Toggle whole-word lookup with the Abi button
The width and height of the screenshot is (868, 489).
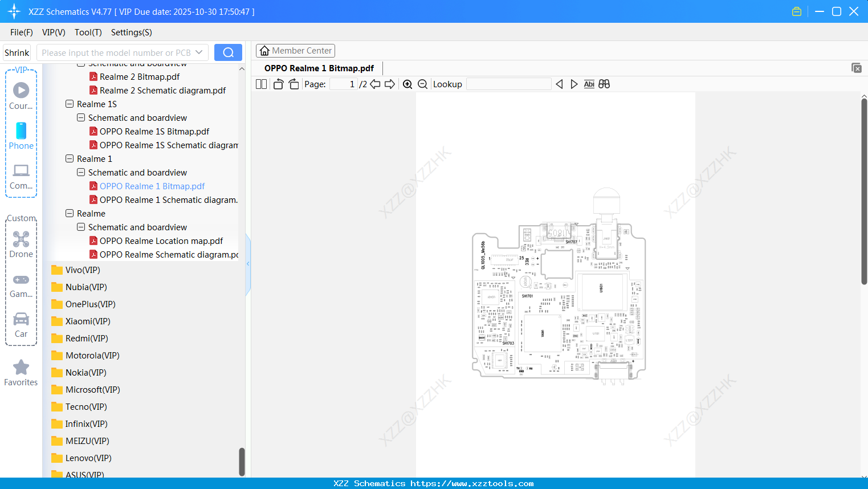589,84
